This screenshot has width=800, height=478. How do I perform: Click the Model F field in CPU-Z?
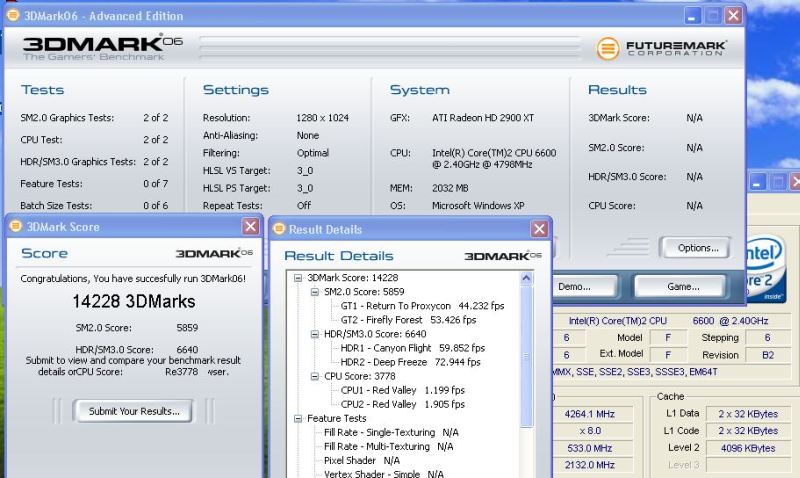[x=667, y=337]
